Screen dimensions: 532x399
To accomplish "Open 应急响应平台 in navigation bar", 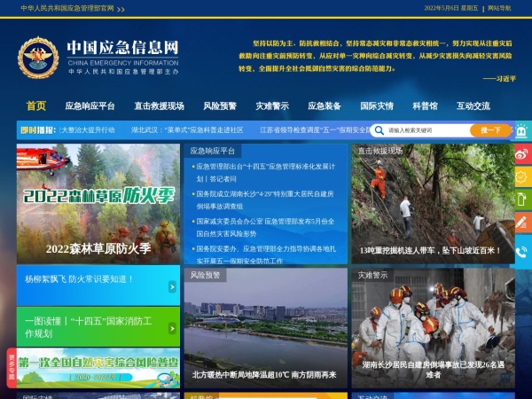I will [x=90, y=106].
